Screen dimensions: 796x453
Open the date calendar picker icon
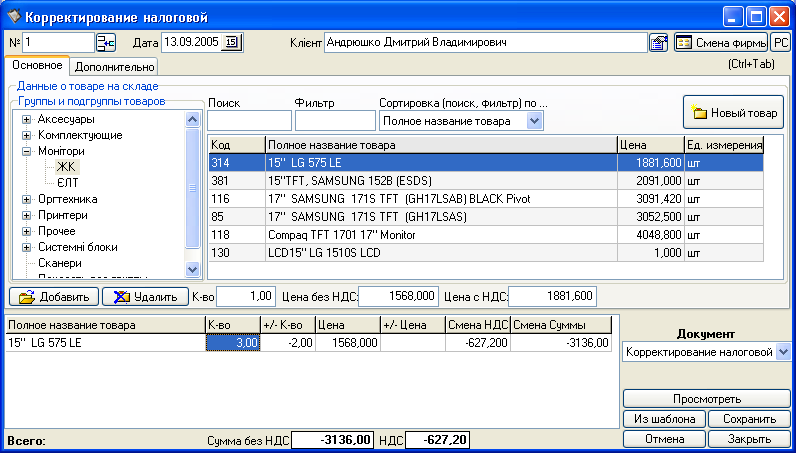coord(232,42)
